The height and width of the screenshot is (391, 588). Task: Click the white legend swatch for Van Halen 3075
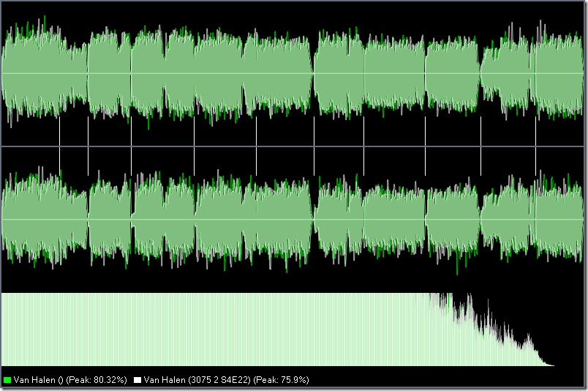click(137, 380)
